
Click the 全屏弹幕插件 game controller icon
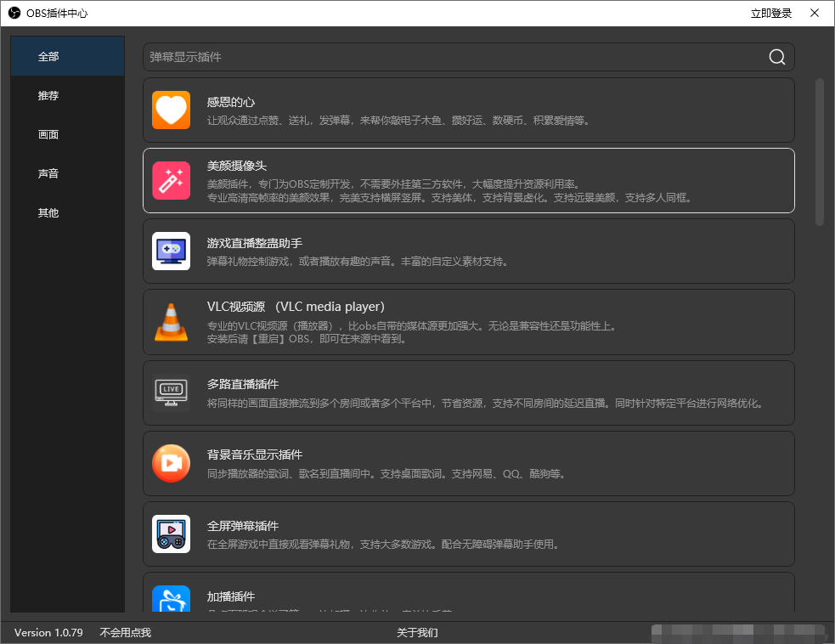(x=171, y=534)
